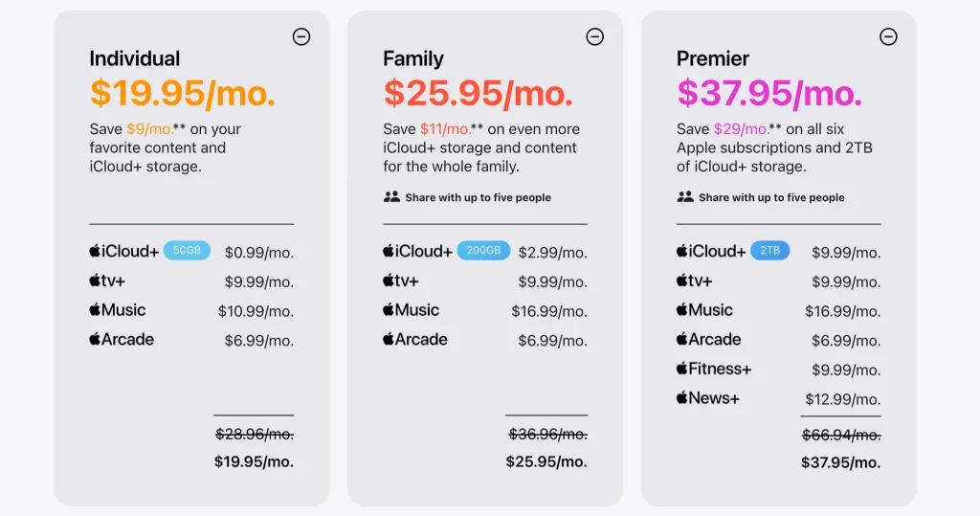Viewport: 980px width, 516px height.
Task: Click the Apple Music logo in Family plan
Action: (x=411, y=309)
